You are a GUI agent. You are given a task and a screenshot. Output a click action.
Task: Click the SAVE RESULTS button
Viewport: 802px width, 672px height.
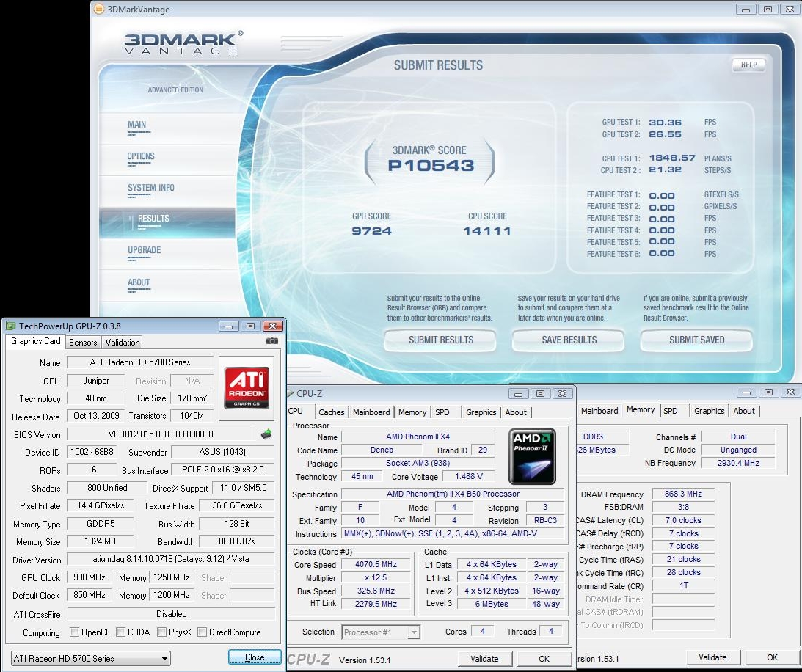coord(569,340)
